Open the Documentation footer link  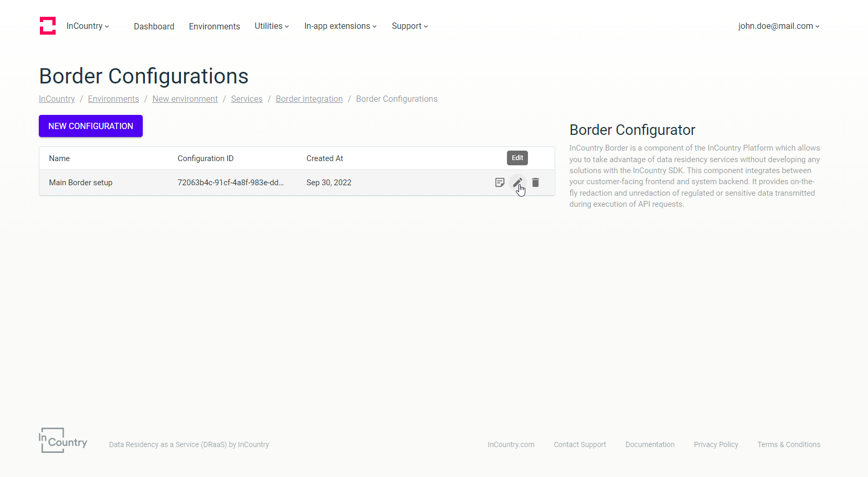650,444
